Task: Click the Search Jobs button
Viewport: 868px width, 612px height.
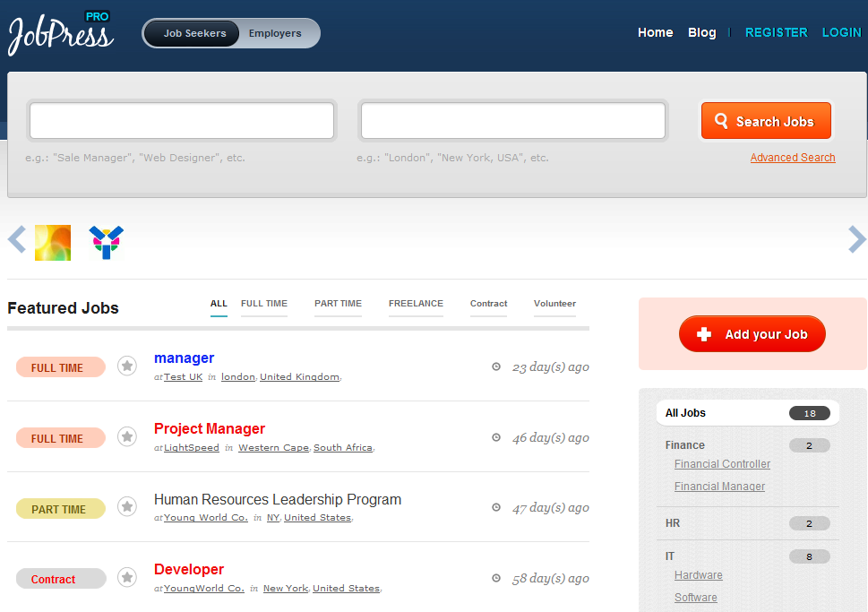Action: (766, 121)
